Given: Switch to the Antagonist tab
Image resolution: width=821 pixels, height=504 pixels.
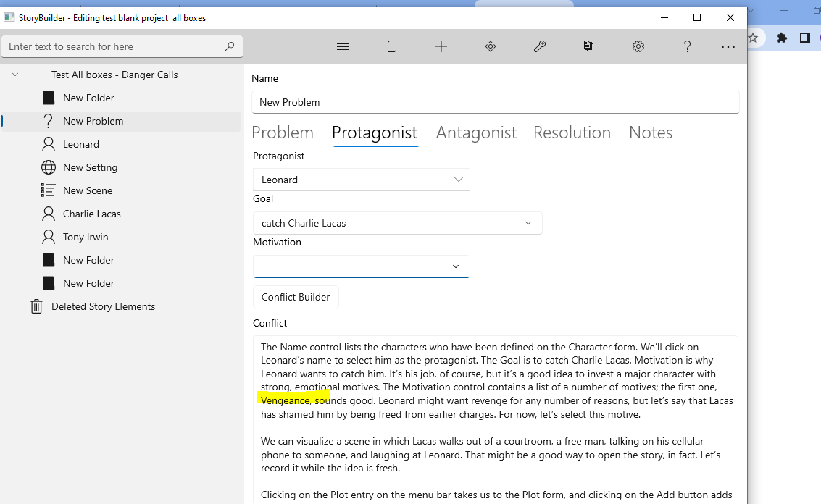Looking at the screenshot, I should [x=476, y=133].
